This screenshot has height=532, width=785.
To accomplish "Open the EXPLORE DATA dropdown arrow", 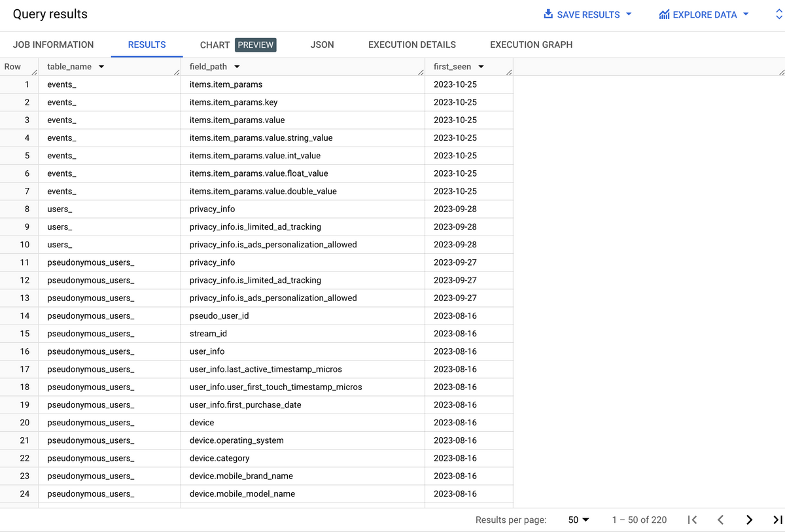I will (746, 14).
